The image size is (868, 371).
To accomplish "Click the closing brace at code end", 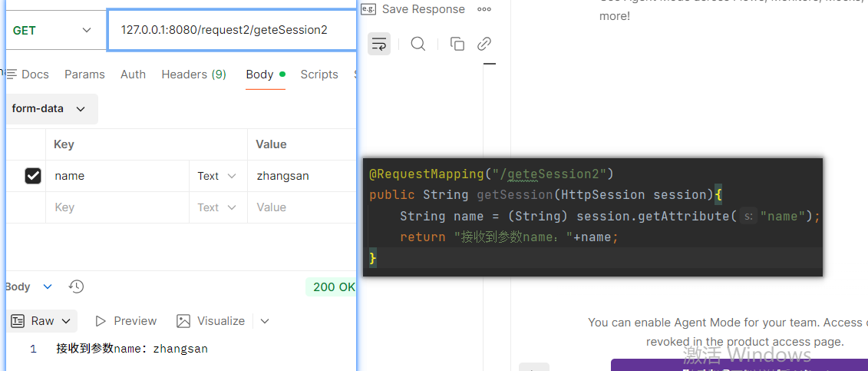I will tap(372, 258).
